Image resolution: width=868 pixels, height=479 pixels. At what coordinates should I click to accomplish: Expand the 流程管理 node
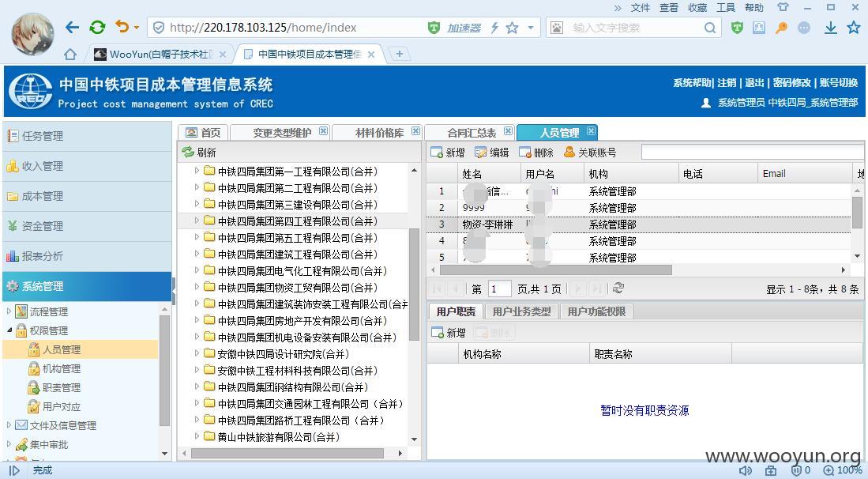(9, 311)
